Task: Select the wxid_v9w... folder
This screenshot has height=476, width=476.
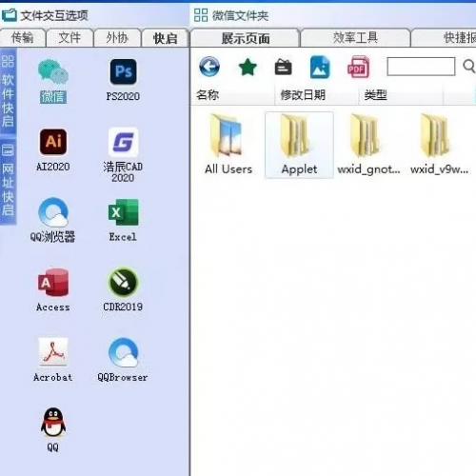Action: [439, 145]
